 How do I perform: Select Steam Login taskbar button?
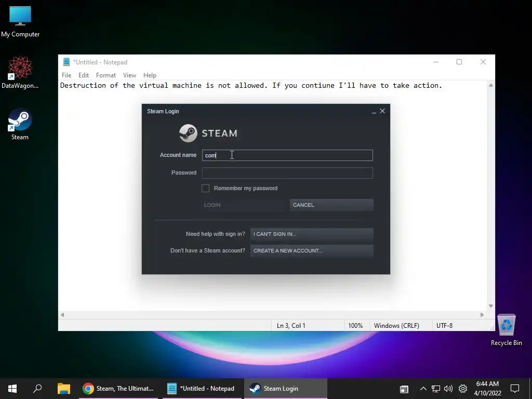[286, 389]
